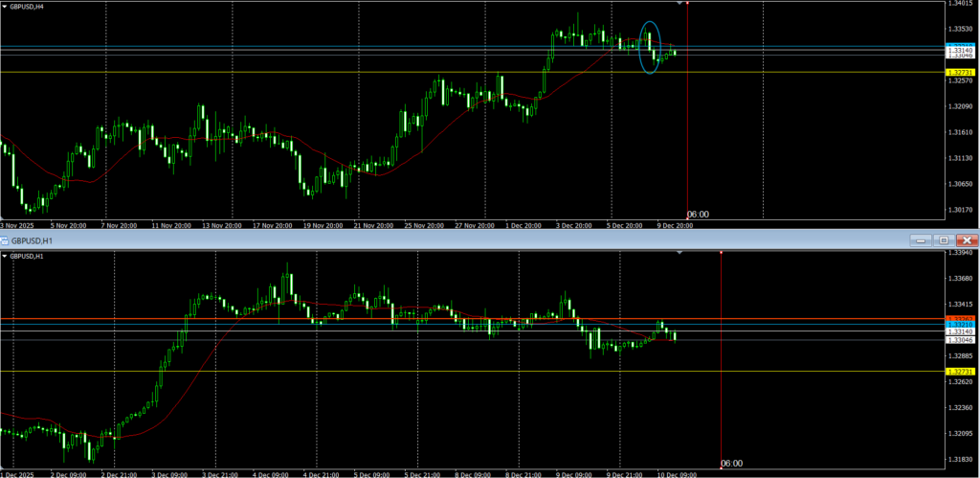Viewport: 980px width, 478px height.
Task: Click the GBPUSD,H1 chart dropdown arrow
Action: (6, 257)
